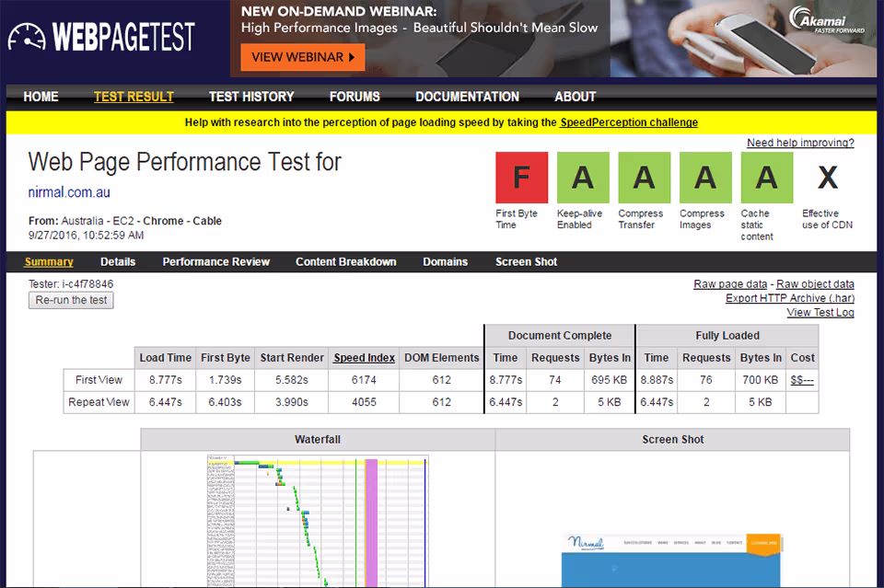
Task: Click the Repeat View speed index 4055
Action: click(x=364, y=402)
